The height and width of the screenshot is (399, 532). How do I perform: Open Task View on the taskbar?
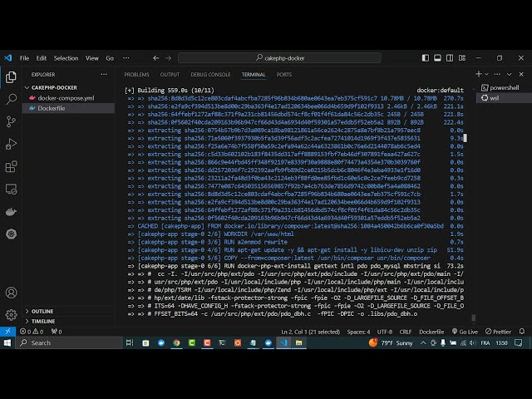click(130, 342)
